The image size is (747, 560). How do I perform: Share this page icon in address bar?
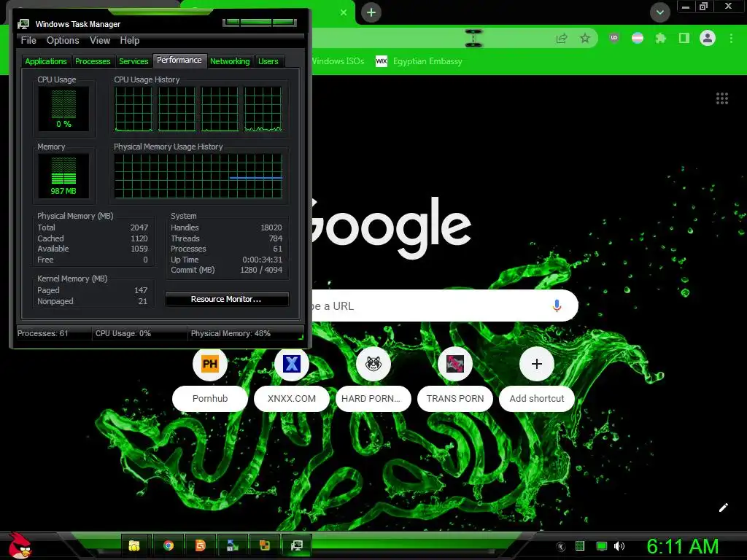tap(562, 38)
